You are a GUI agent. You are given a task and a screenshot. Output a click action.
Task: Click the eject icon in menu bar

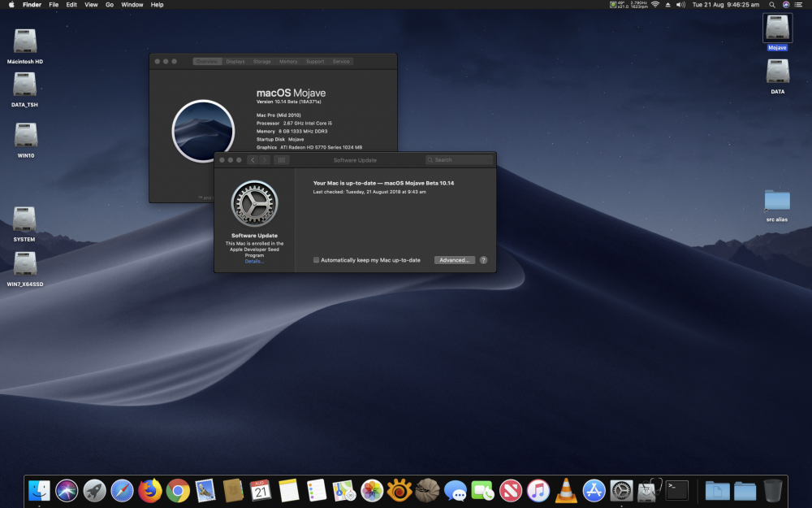coord(667,5)
